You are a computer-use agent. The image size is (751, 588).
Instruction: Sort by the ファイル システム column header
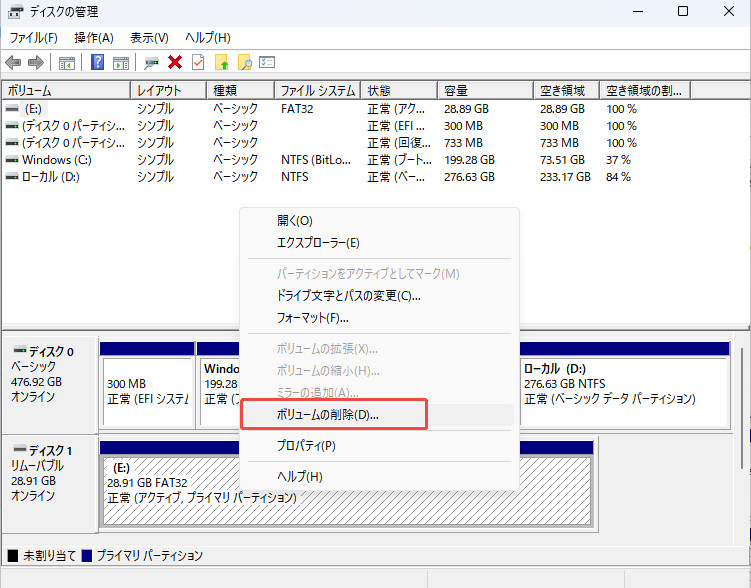(x=318, y=90)
